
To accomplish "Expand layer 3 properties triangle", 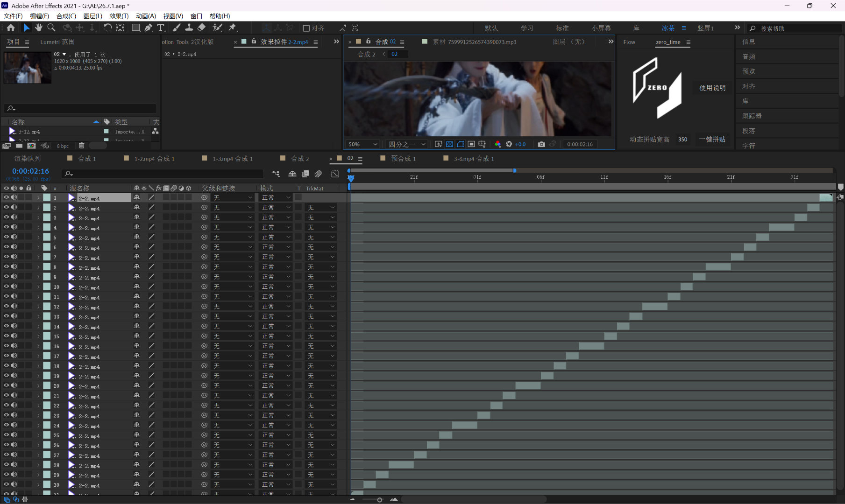I will (x=38, y=217).
